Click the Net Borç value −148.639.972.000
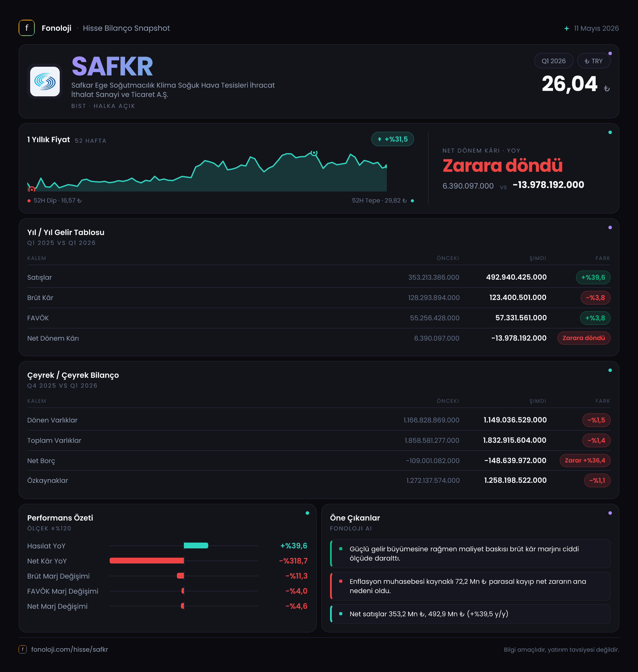 coord(515,460)
